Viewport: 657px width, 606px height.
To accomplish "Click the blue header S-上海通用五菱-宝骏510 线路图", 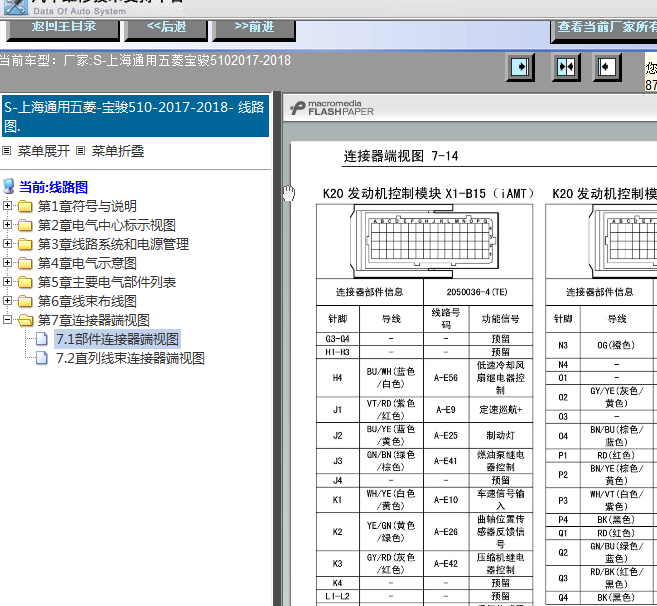I will coord(135,116).
